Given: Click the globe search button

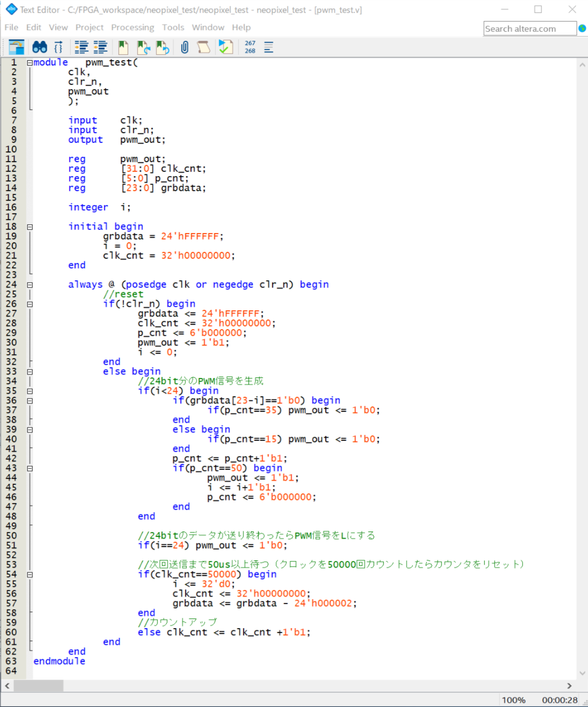Looking at the screenshot, I should click(x=582, y=28).
